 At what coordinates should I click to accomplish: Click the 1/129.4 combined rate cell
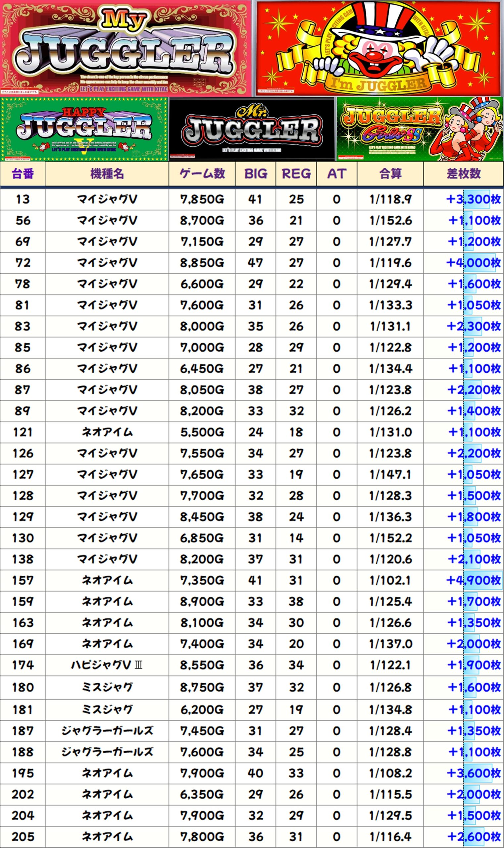[390, 284]
